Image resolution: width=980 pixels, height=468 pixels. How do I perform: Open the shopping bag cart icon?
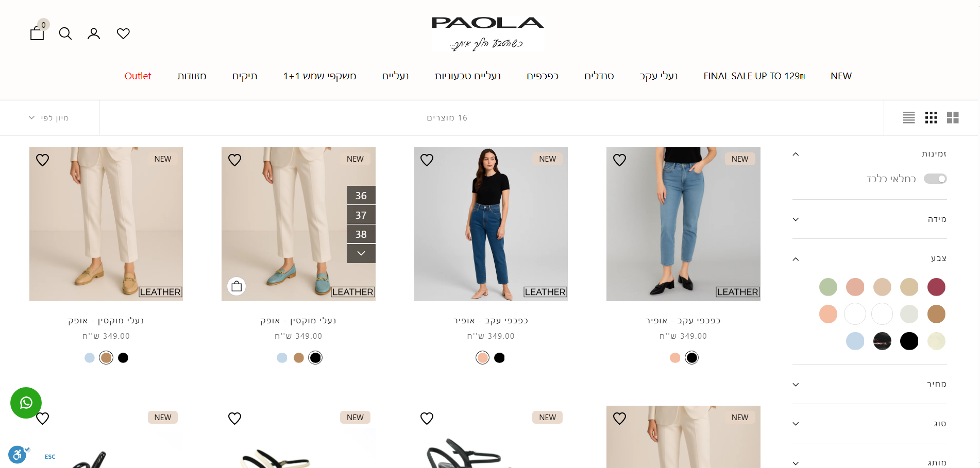click(37, 33)
